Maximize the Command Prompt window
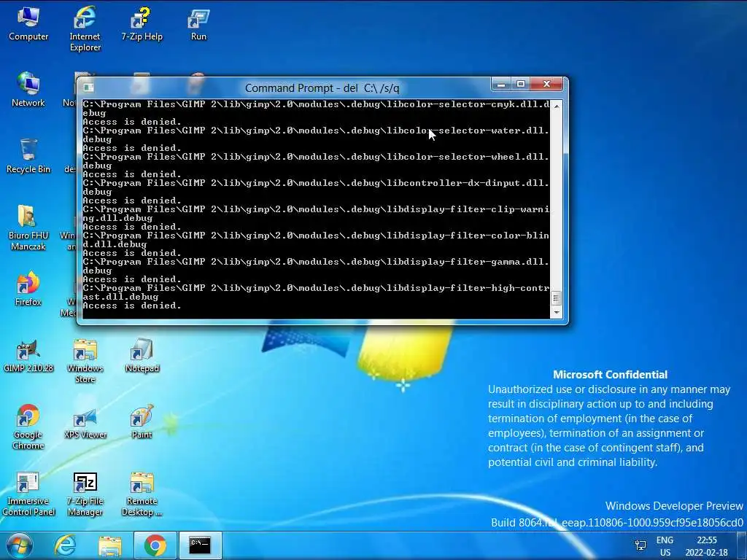The image size is (747, 560). [520, 85]
